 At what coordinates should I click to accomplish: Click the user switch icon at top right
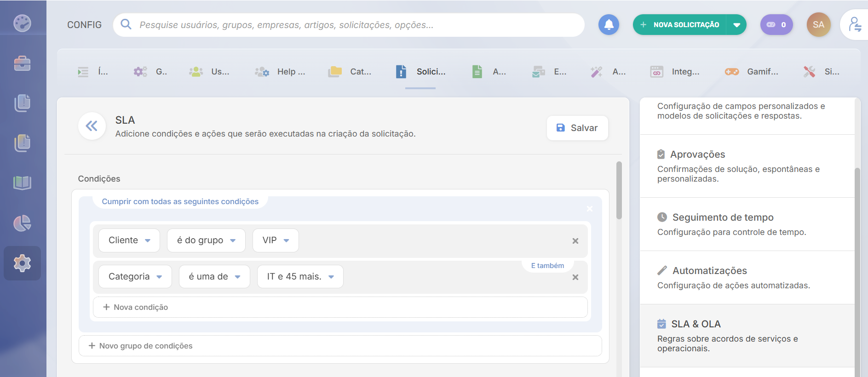tap(855, 25)
